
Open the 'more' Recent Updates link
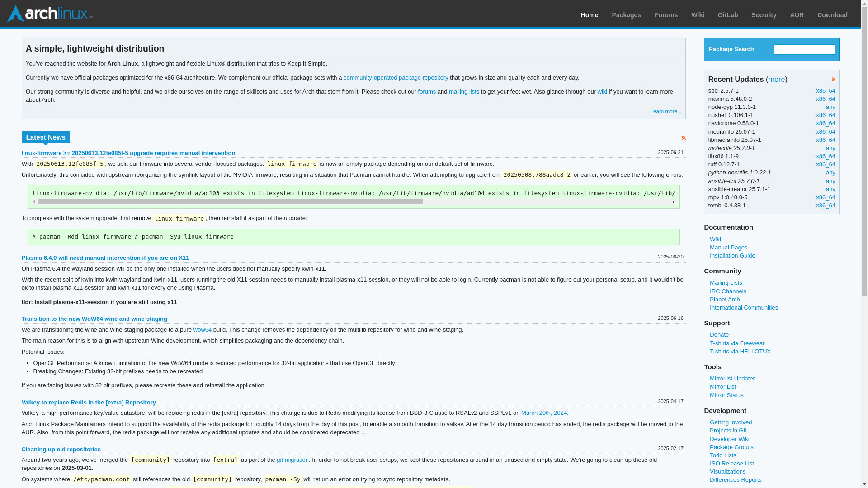click(x=776, y=79)
